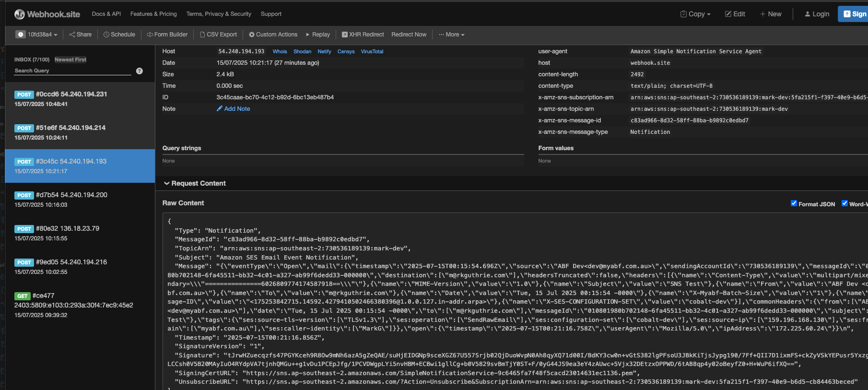Click the Login link
The width and height of the screenshot is (868, 390).
(x=817, y=14)
